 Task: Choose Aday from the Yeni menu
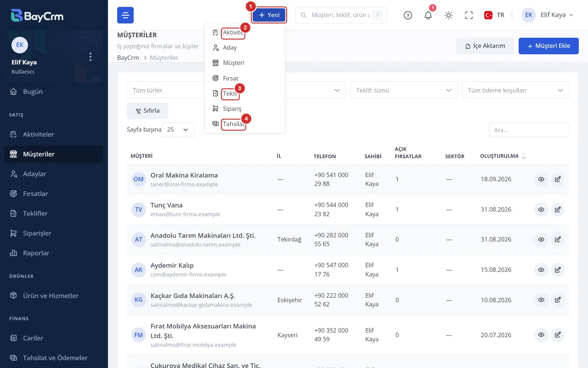click(245, 47)
